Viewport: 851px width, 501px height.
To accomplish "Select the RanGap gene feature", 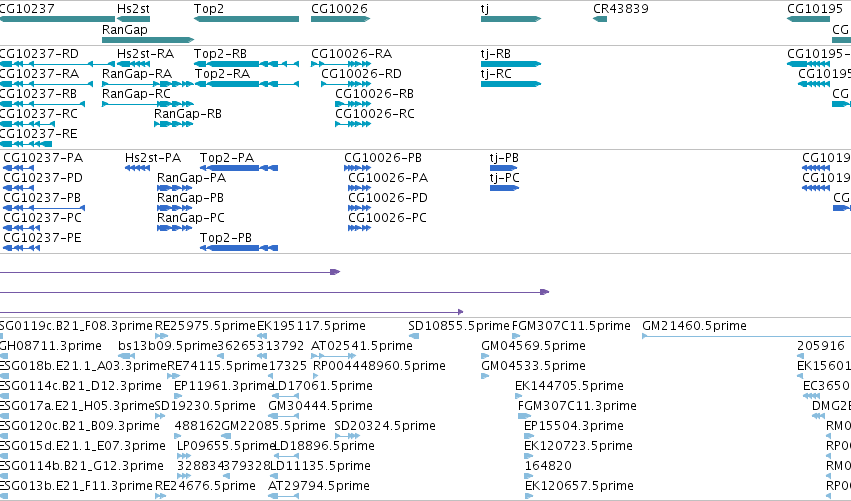I will (x=148, y=40).
